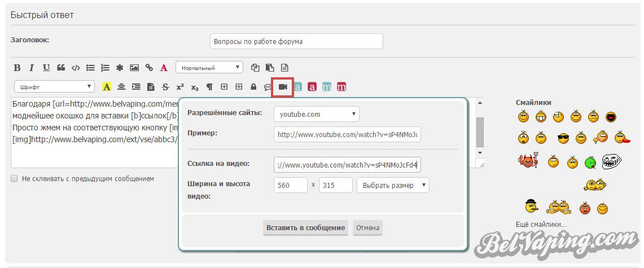The width and height of the screenshot is (644, 268).
Task: Click the 'Ссылка на видео' input field
Action: (x=348, y=165)
